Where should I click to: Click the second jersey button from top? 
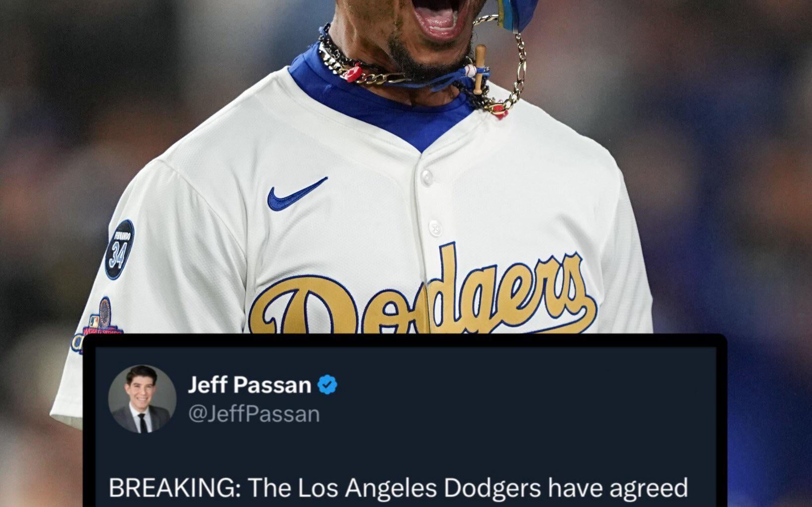coord(434,228)
